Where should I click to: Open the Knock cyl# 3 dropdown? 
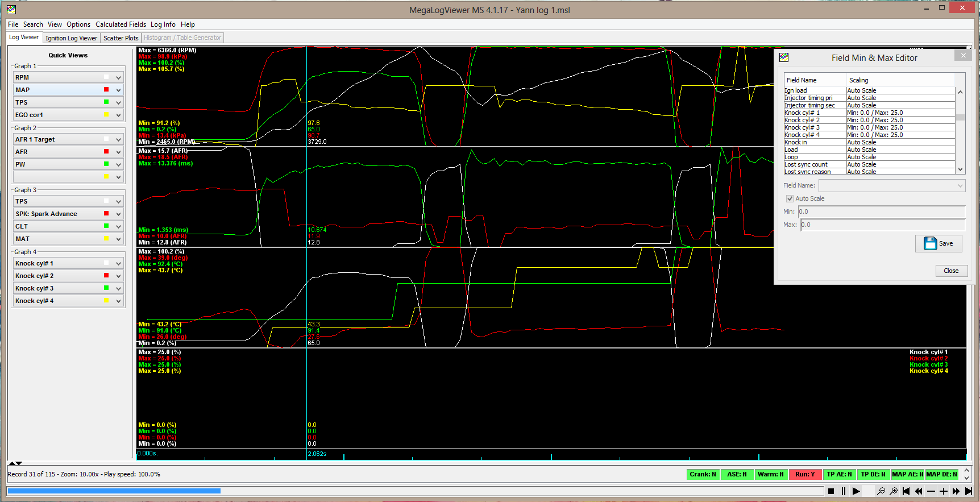coord(118,288)
